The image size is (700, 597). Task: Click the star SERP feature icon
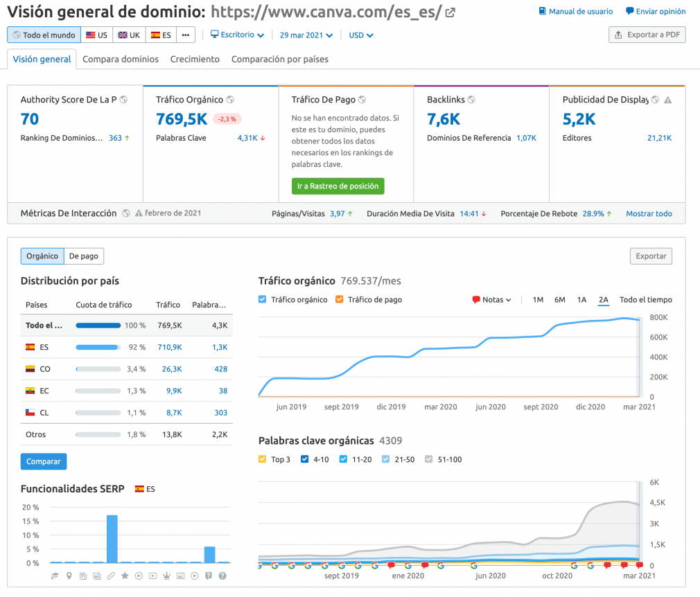click(x=125, y=576)
